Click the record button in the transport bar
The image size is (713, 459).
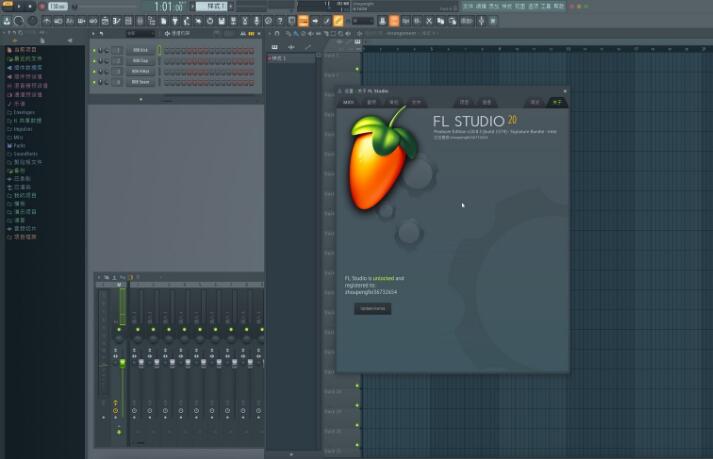(x=42, y=6)
